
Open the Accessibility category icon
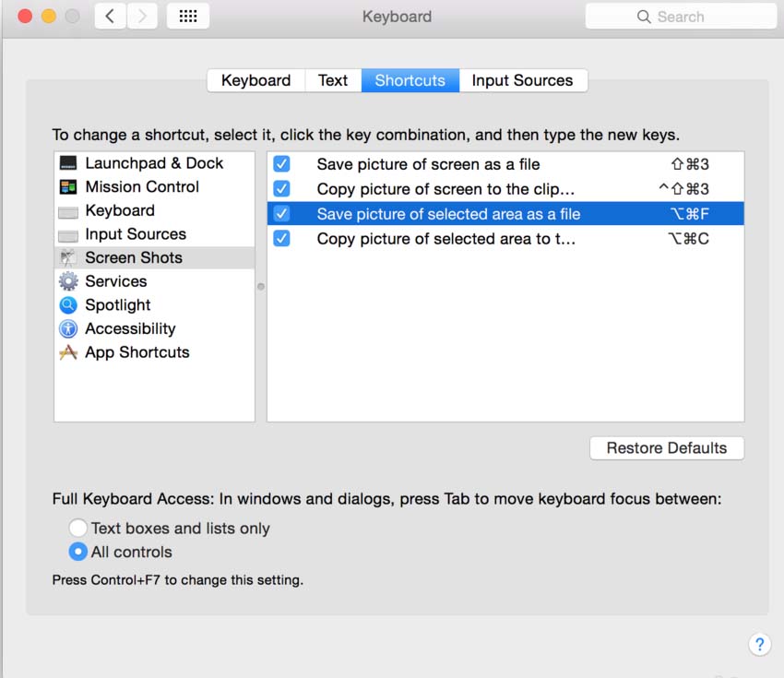pos(68,329)
